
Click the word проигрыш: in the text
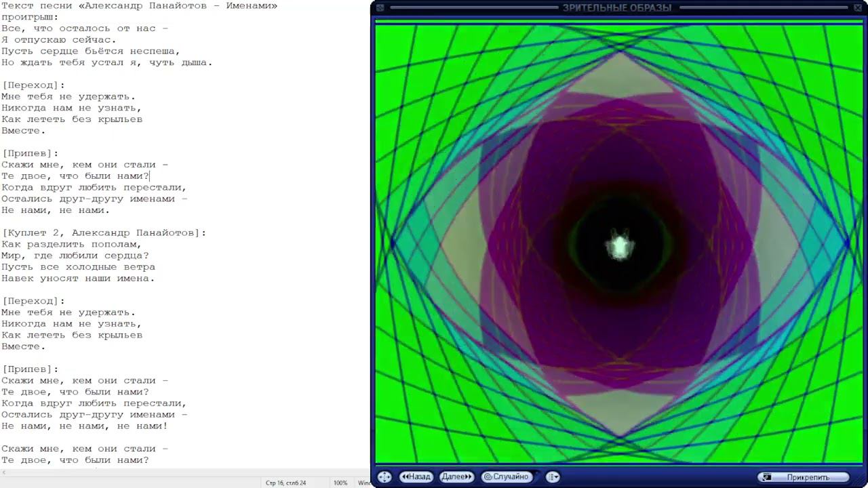coord(30,17)
